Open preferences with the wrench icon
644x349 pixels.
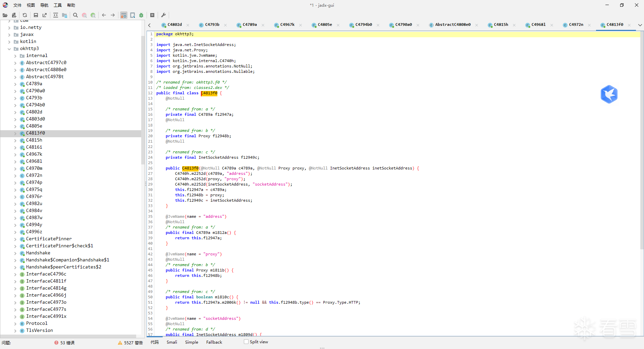163,15
